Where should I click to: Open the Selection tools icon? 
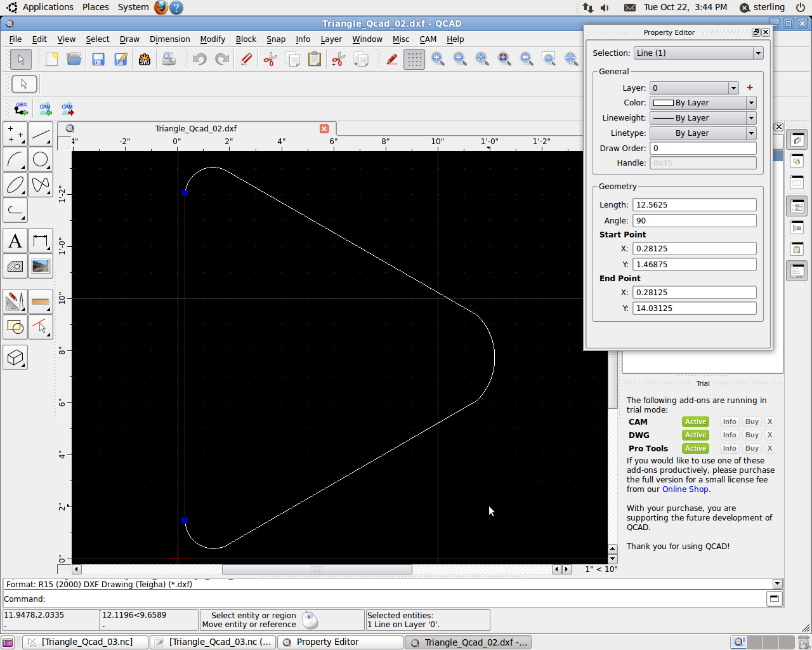tap(41, 327)
